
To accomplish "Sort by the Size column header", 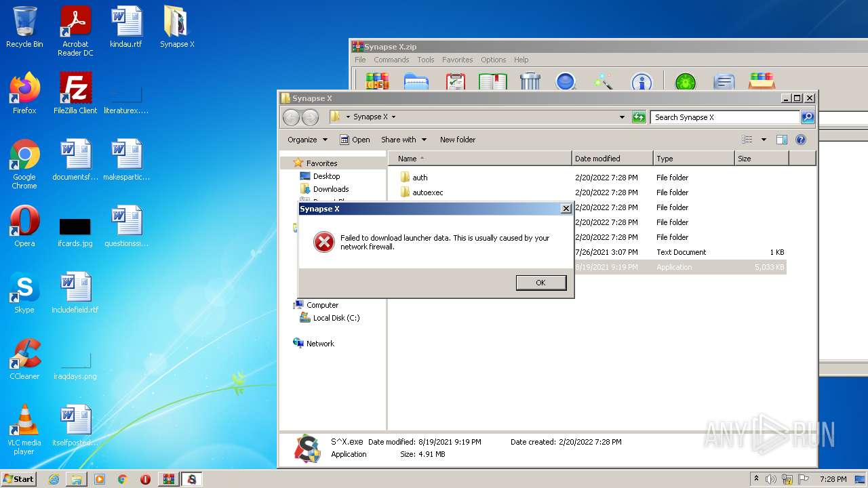I will pyautogui.click(x=762, y=159).
